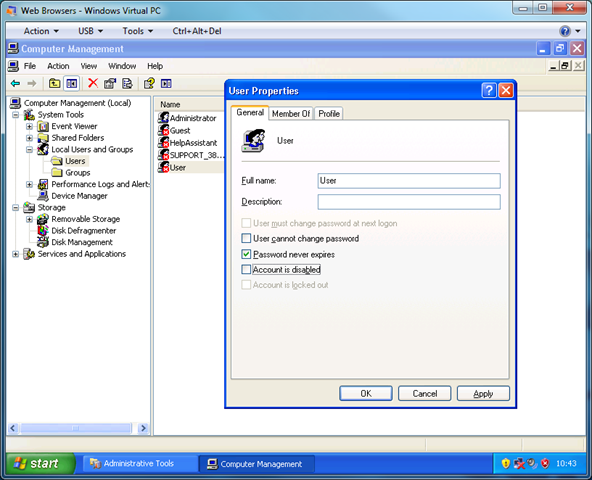Uncheck Password never expires checkbox
The image size is (592, 480).
[x=246, y=254]
